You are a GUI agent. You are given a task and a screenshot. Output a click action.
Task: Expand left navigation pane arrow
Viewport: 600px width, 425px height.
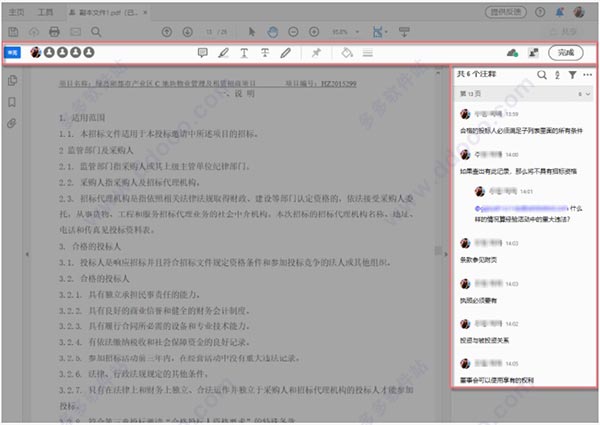pyautogui.click(x=27, y=254)
